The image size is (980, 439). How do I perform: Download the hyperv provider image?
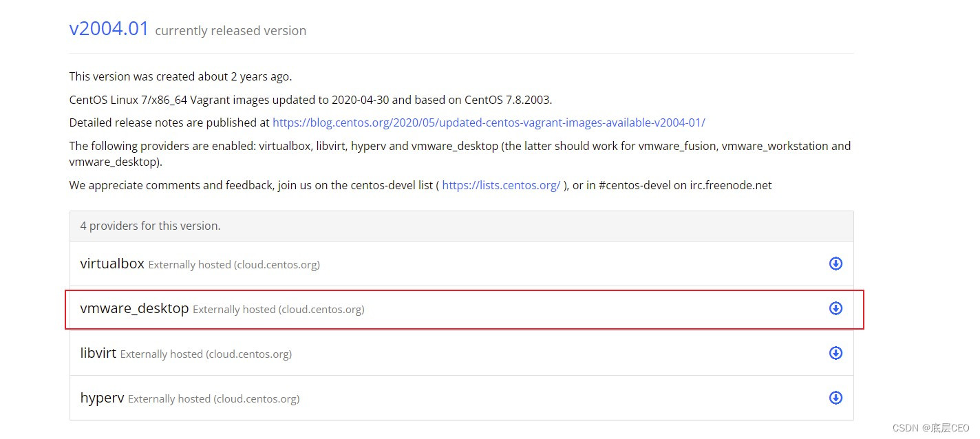[835, 398]
